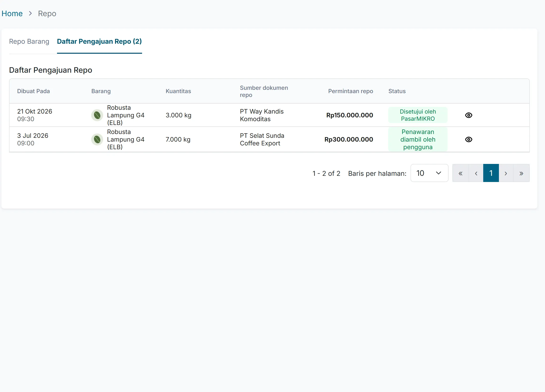The height and width of the screenshot is (392, 545).
Task: Go to the previous page
Action: pos(476,173)
